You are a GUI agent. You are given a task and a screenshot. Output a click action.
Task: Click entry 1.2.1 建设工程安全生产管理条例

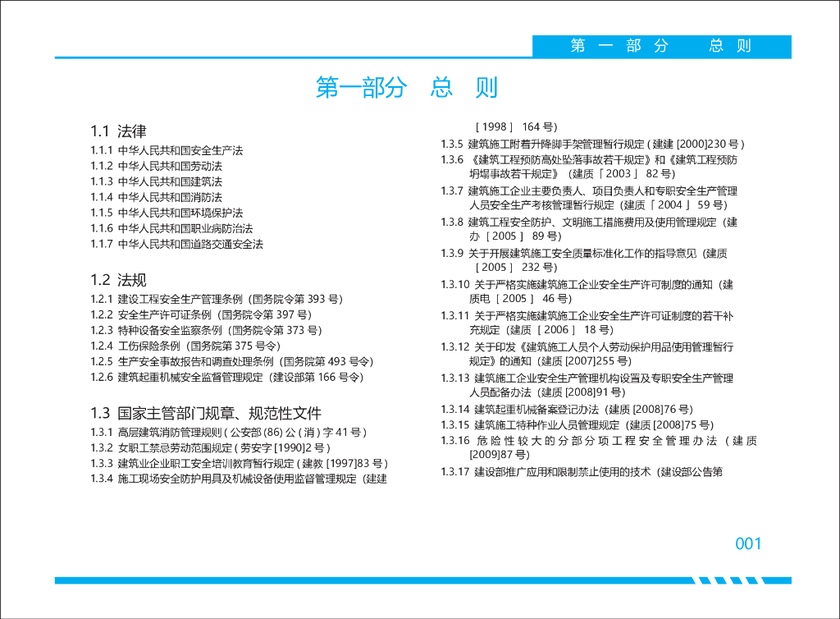[216, 300]
